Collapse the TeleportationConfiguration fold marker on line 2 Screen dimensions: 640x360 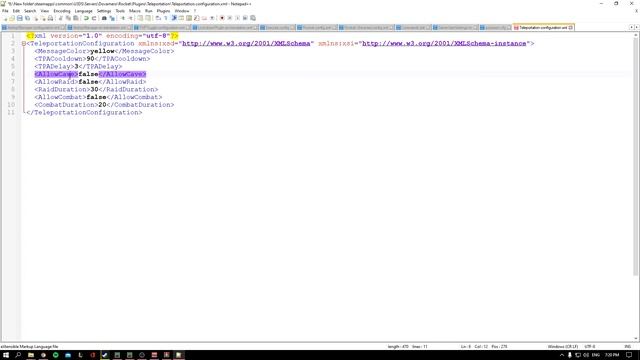(x=24, y=43)
